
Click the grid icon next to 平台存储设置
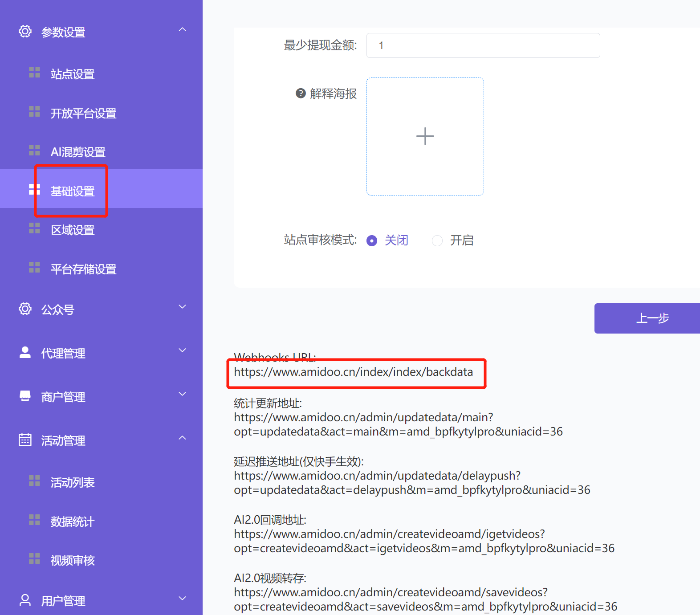pos(34,267)
